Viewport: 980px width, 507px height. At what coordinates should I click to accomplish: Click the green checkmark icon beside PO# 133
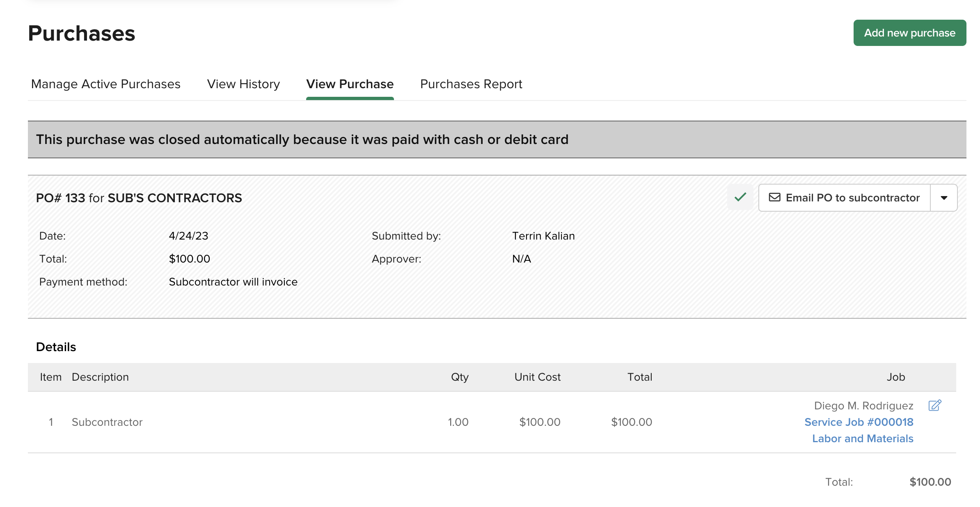click(x=740, y=197)
